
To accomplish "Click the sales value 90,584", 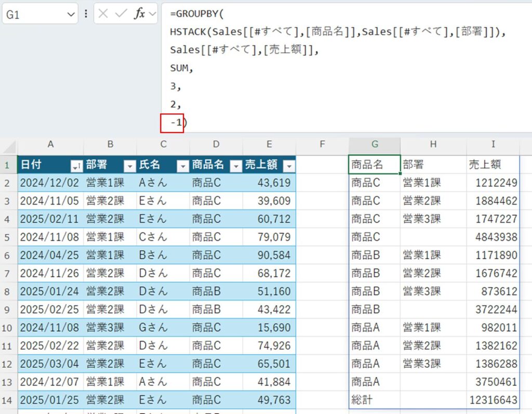I will pos(269,255).
